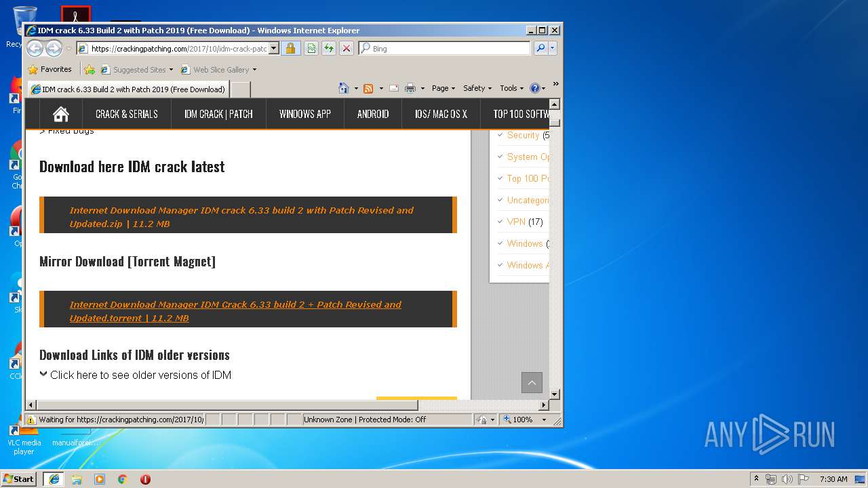The width and height of the screenshot is (868, 488).
Task: Toggle the Compatibility View icon
Action: 311,48
